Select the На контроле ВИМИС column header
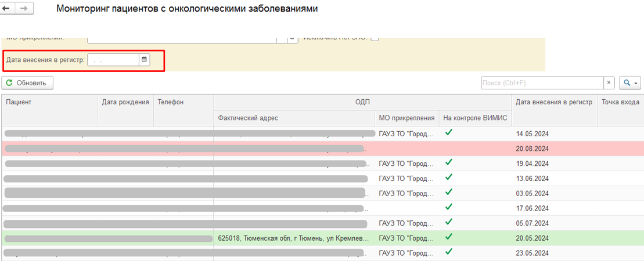Image resolution: width=644 pixels, height=261 pixels. [x=475, y=118]
